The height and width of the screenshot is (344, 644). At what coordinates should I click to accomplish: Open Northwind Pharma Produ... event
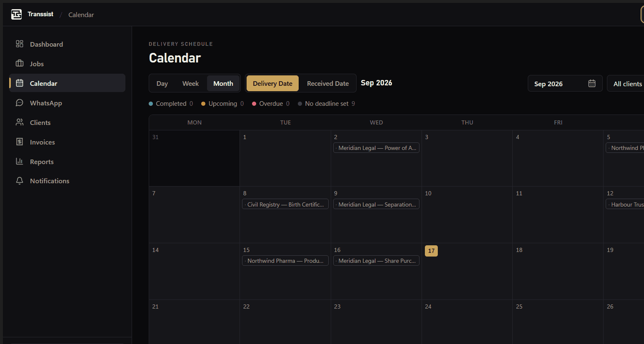pos(285,261)
